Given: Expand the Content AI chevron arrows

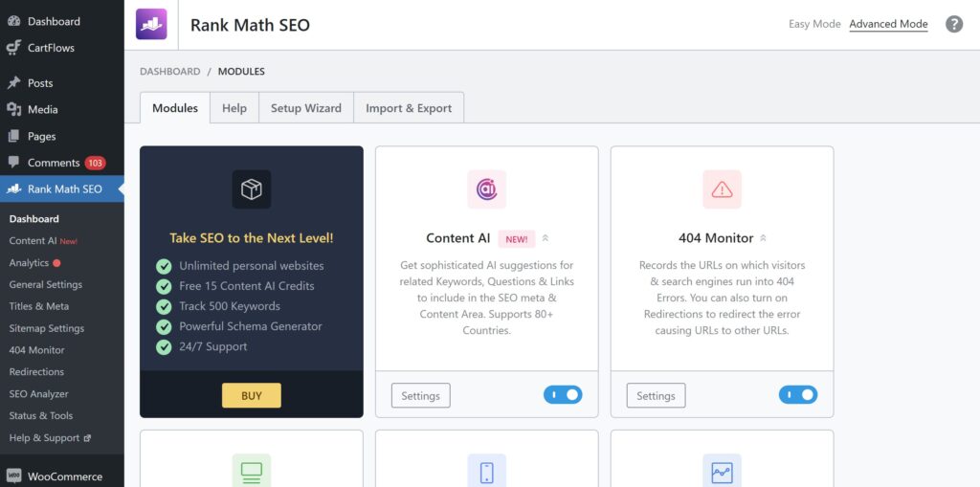Looking at the screenshot, I should tap(545, 238).
